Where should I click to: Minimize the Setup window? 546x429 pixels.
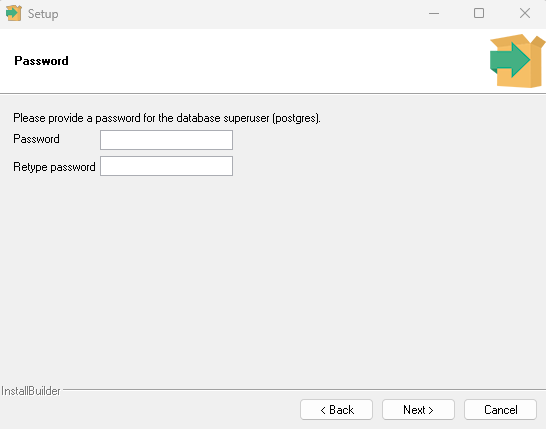pyautogui.click(x=434, y=14)
